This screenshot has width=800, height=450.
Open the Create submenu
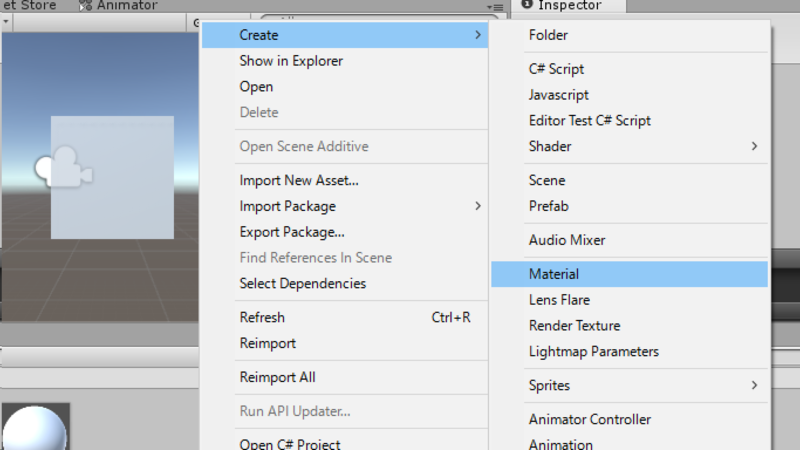345,35
